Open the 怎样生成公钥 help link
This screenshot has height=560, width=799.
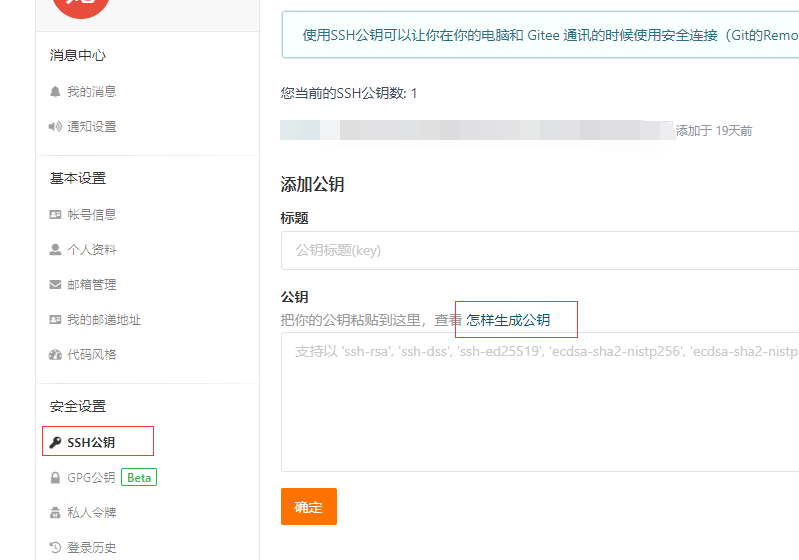[x=508, y=320]
